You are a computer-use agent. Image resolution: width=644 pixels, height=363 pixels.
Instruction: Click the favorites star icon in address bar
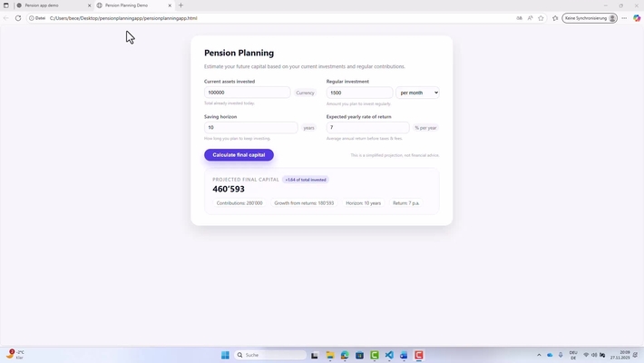(x=542, y=18)
